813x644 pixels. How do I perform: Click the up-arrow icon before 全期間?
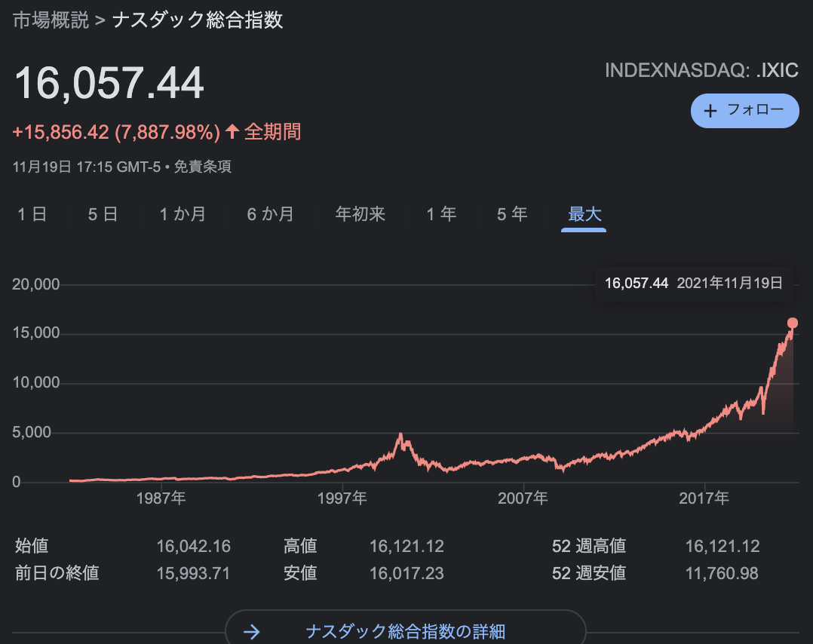pos(232,131)
